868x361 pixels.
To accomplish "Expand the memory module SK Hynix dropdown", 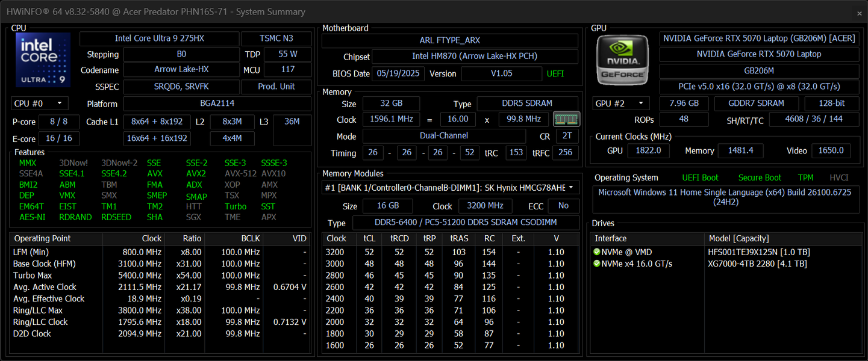I will tap(451, 188).
